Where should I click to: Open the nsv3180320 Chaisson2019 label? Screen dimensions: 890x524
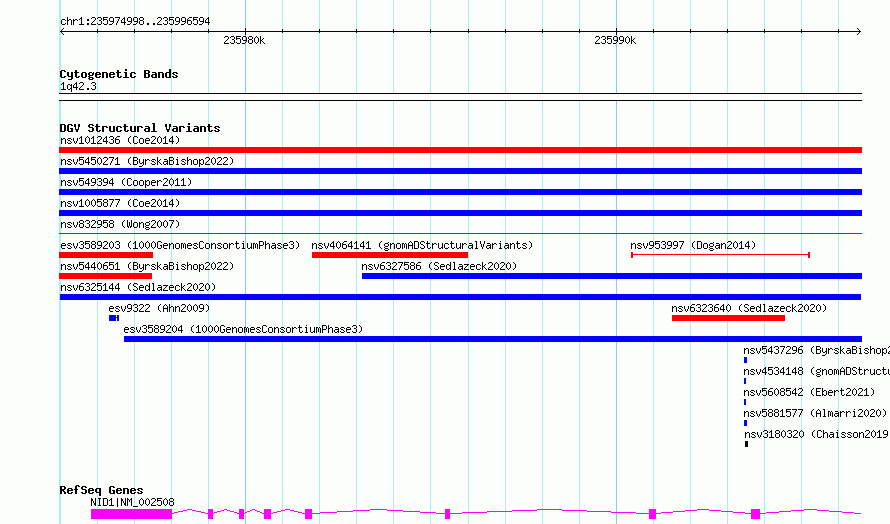[816, 434]
